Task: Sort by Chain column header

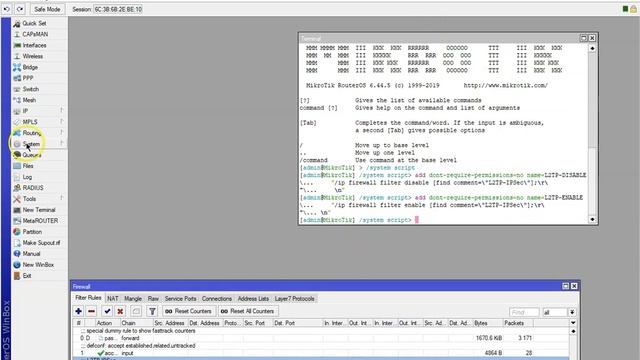Action: tap(136, 323)
